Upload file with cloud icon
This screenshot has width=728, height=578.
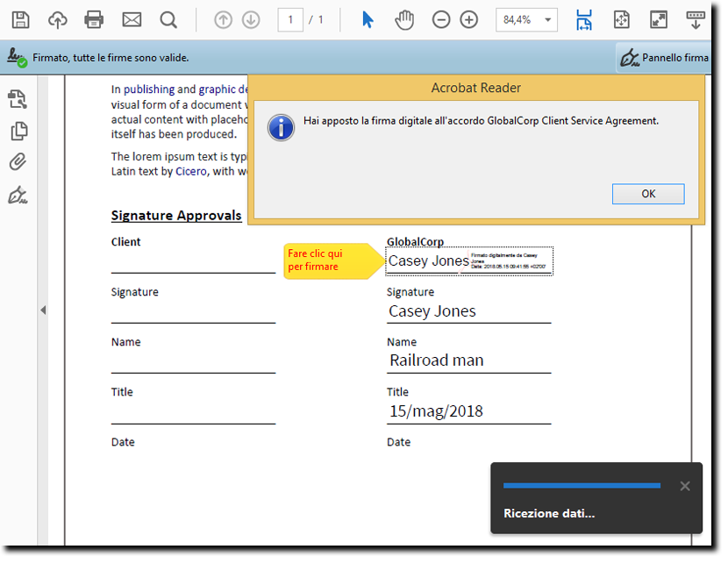(x=58, y=20)
